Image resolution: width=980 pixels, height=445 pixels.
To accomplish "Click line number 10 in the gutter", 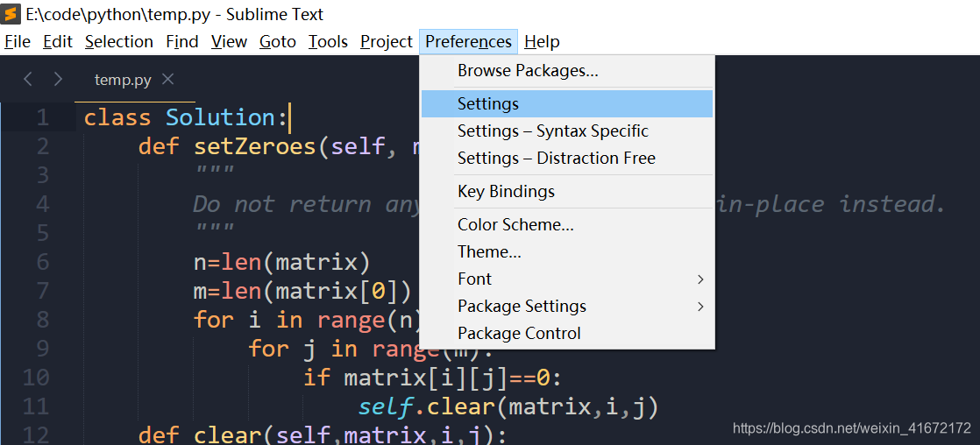I will pyautogui.click(x=36, y=378).
